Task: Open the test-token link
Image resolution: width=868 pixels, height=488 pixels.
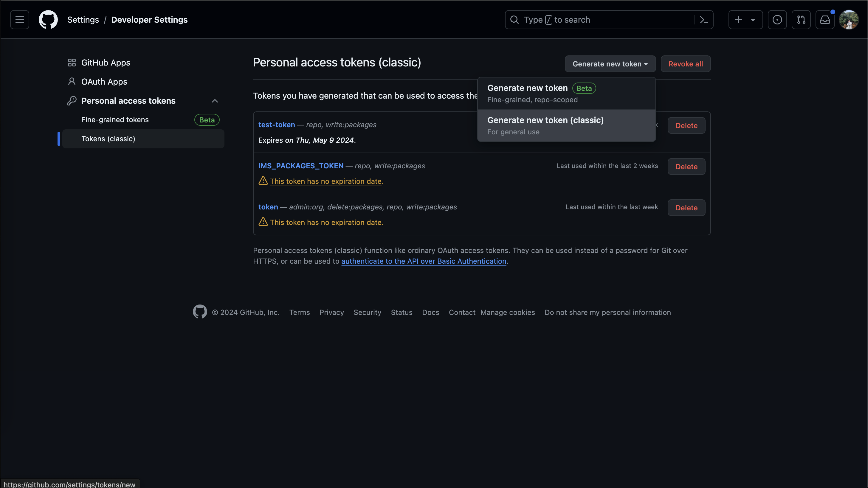Action: coord(276,125)
